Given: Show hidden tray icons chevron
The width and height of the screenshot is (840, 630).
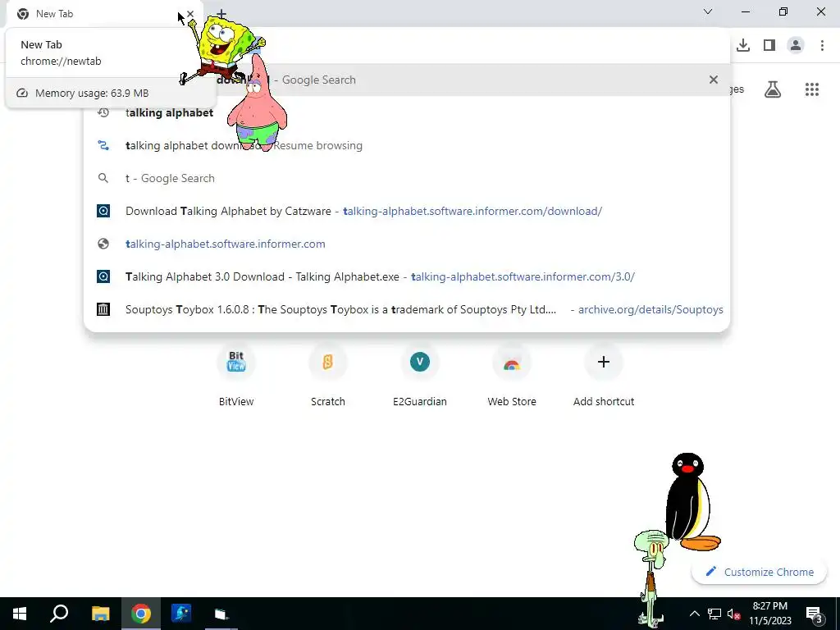Looking at the screenshot, I should point(694,614).
